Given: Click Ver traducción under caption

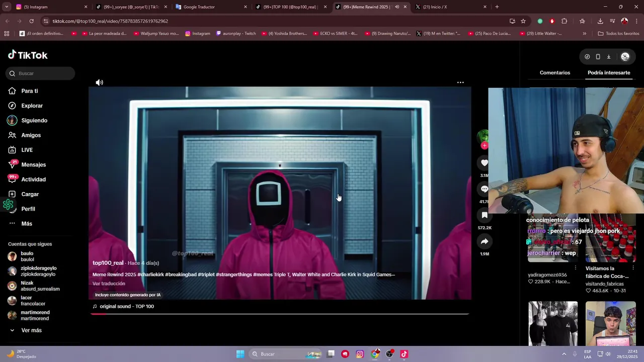Looking at the screenshot, I should point(109,284).
